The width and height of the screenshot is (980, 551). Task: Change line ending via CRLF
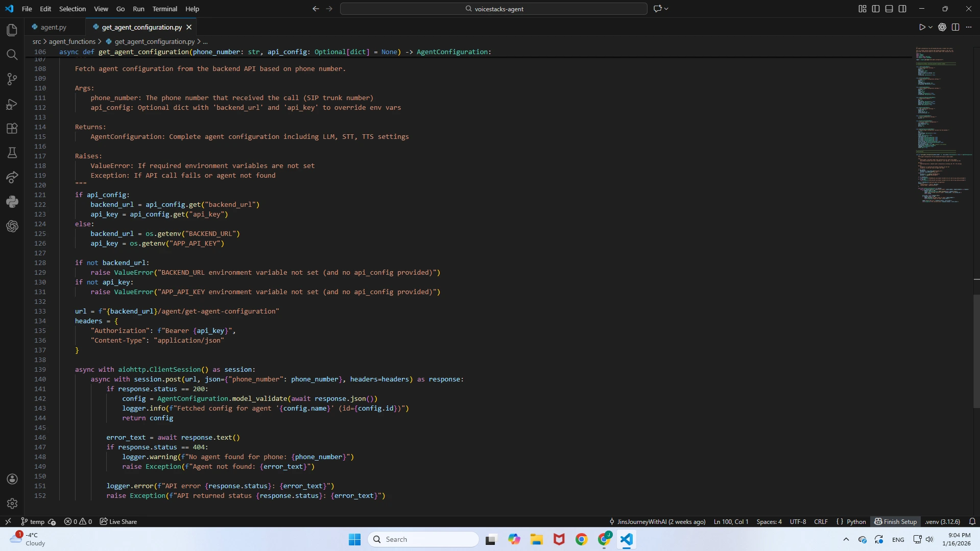pyautogui.click(x=821, y=521)
